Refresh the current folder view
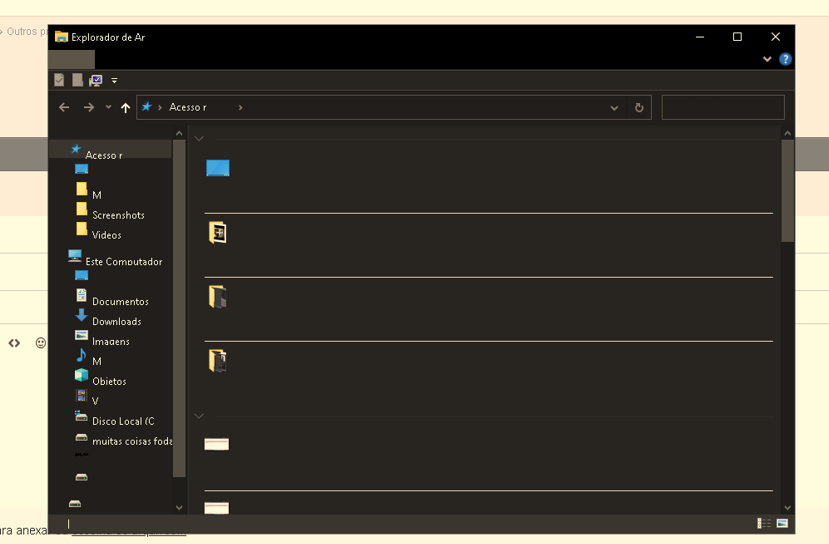Image resolution: width=829 pixels, height=544 pixels. point(639,108)
